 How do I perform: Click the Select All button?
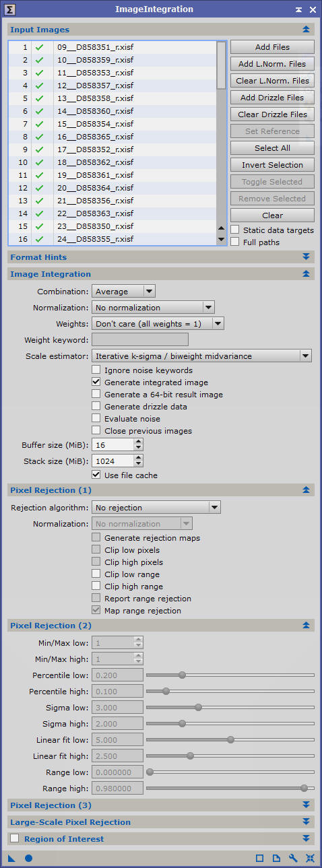click(x=272, y=148)
